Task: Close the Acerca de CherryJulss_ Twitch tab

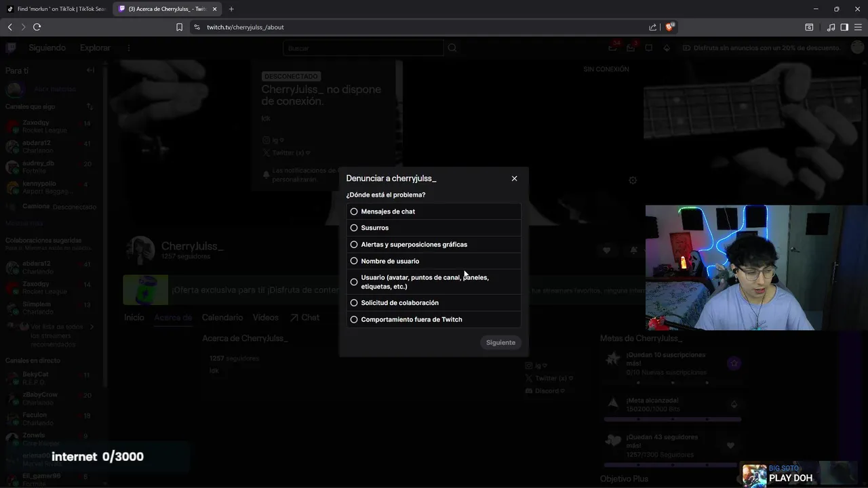Action: pos(215,9)
